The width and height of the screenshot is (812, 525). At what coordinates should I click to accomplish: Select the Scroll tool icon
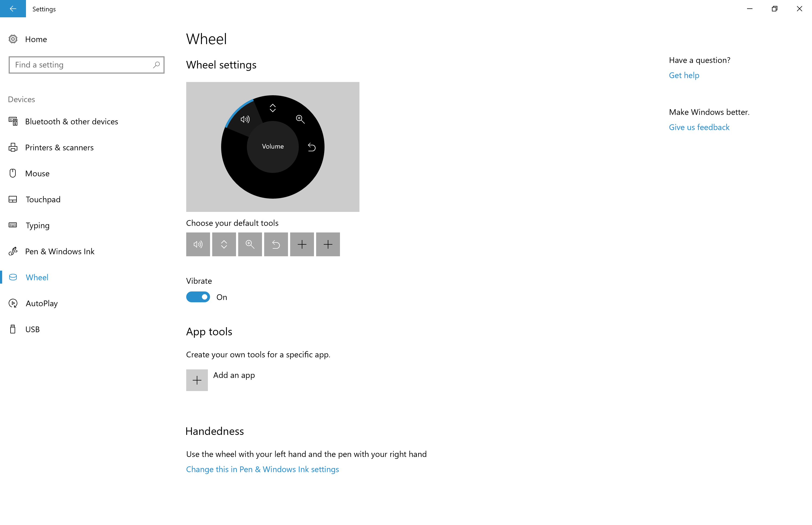click(224, 244)
